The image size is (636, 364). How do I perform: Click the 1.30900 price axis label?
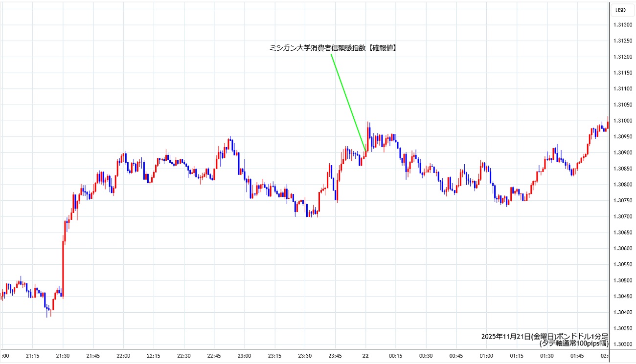click(x=622, y=152)
